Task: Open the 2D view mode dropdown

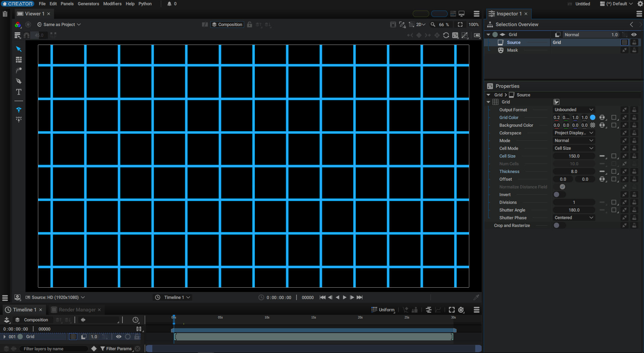Action: click(x=421, y=24)
